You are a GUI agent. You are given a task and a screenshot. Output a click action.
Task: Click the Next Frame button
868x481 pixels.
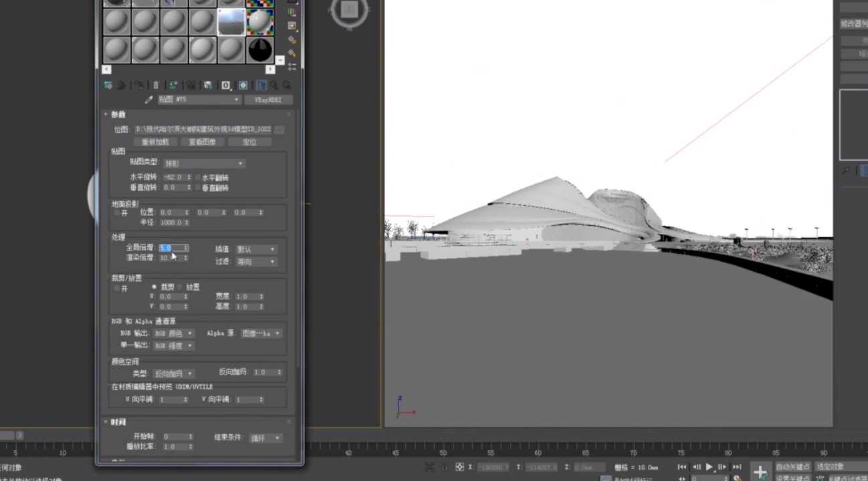(722, 467)
